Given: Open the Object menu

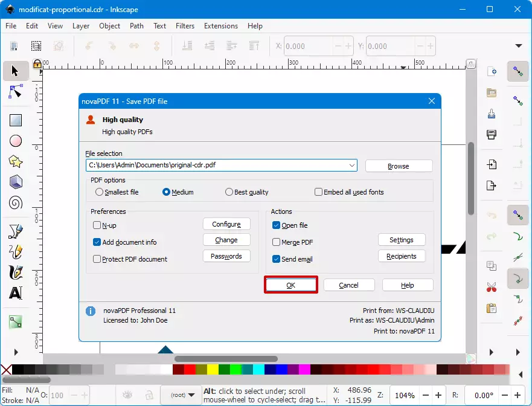Looking at the screenshot, I should pos(109,26).
